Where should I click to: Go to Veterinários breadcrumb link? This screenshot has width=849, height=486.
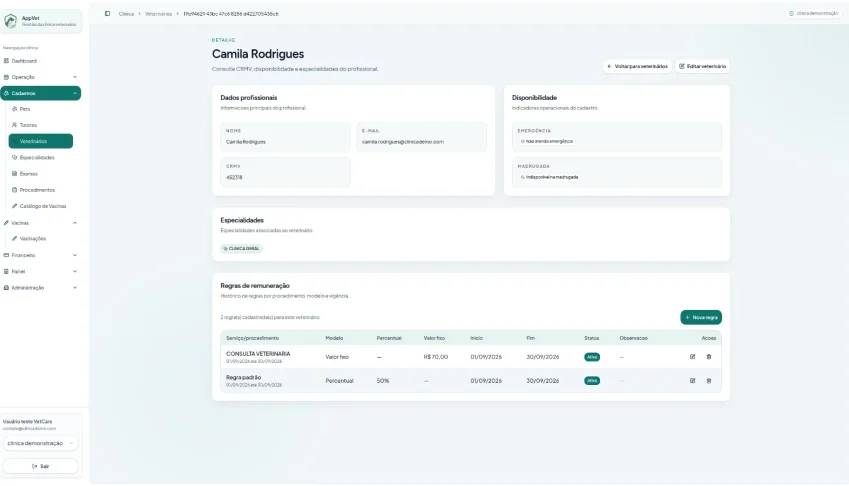[x=158, y=14]
